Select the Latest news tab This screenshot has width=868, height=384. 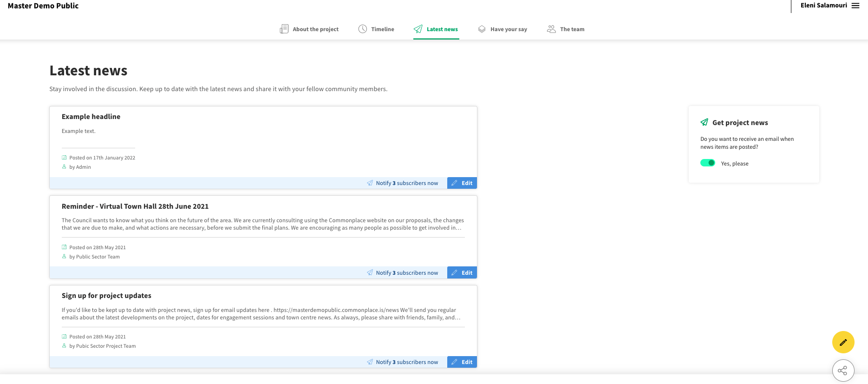[442, 29]
